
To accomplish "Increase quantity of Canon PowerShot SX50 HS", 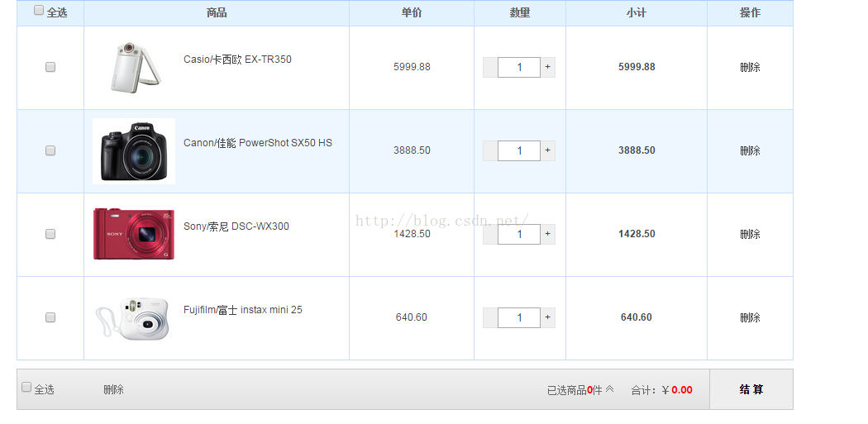I will click(547, 150).
